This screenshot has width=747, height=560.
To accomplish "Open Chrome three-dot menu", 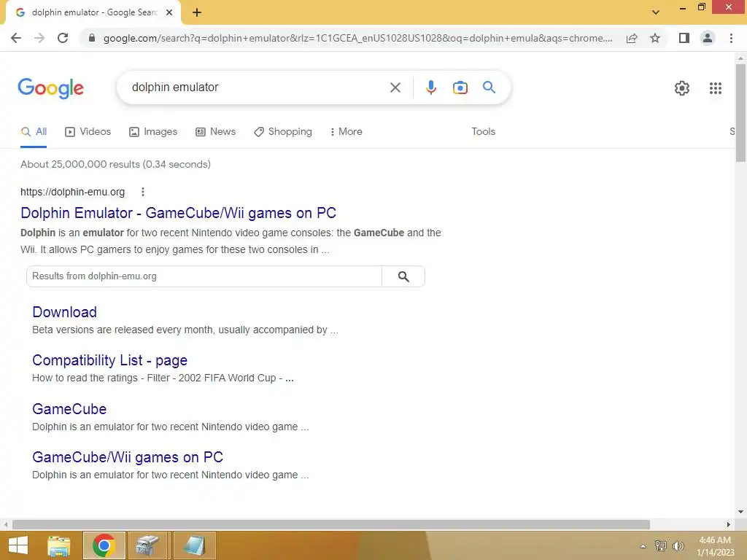I will [x=731, y=38].
